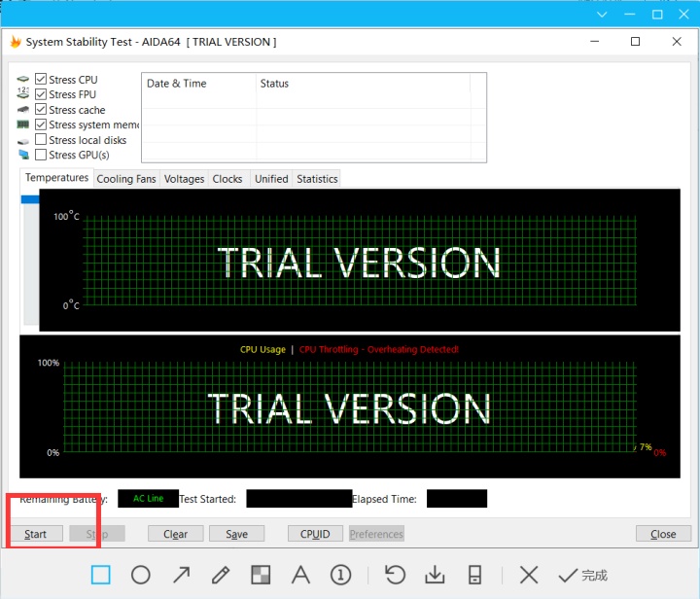The height and width of the screenshot is (599, 700).
Task: Download the screenshot to file
Action: pos(435,575)
